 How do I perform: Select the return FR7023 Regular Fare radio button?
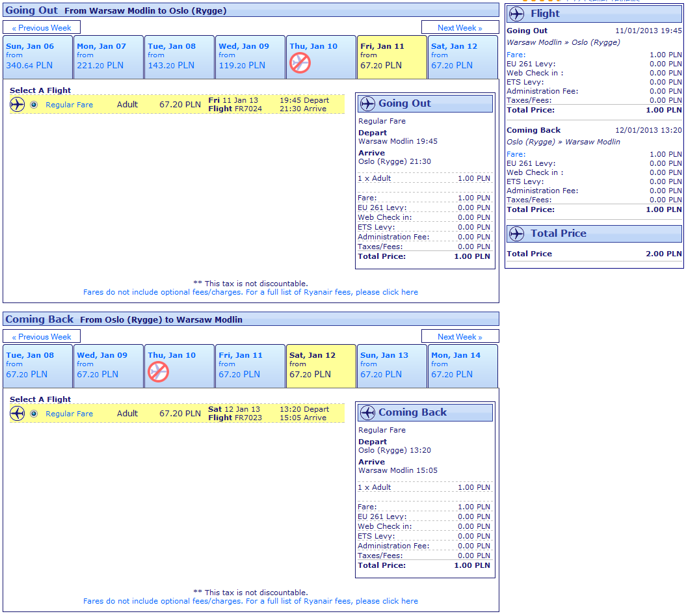[x=34, y=414]
